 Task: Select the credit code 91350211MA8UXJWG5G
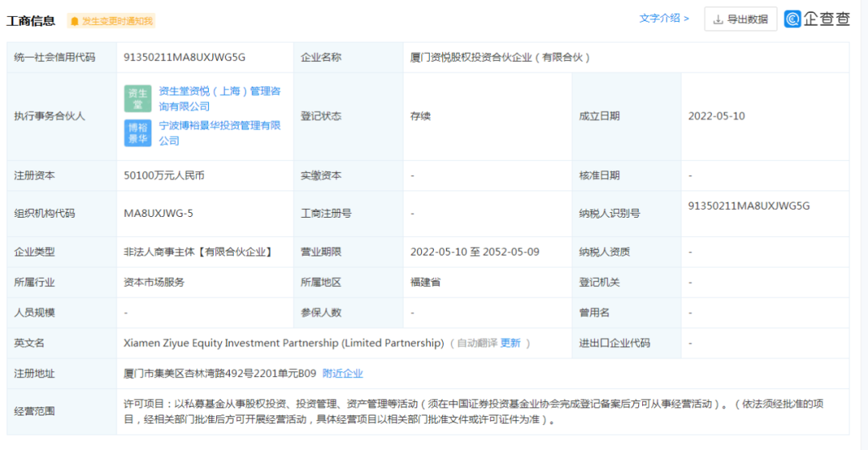click(184, 58)
